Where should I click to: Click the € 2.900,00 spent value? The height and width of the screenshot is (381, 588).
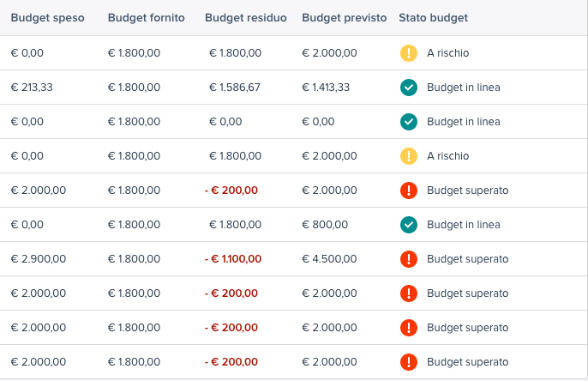(39, 259)
